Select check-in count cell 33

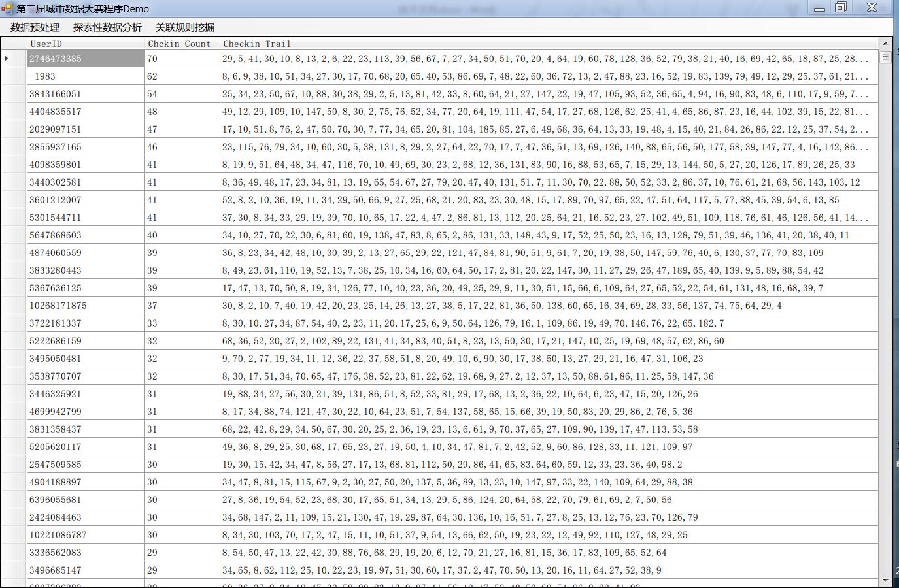coord(182,323)
